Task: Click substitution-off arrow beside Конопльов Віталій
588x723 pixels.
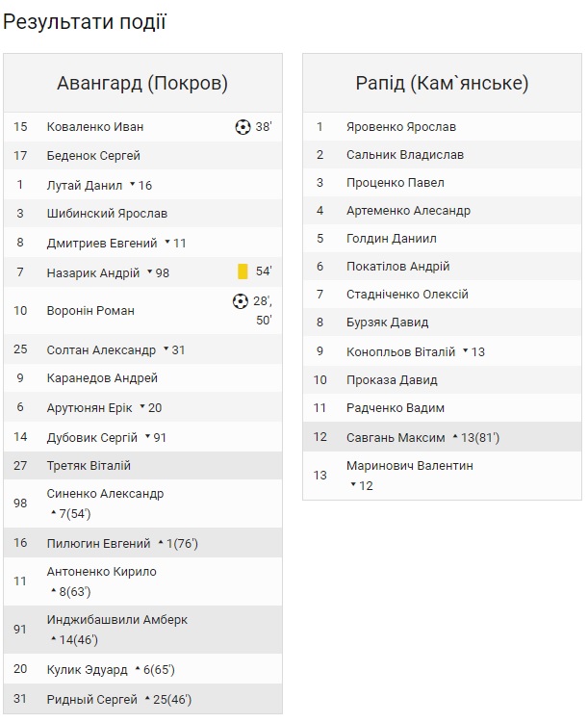Action: (465, 351)
